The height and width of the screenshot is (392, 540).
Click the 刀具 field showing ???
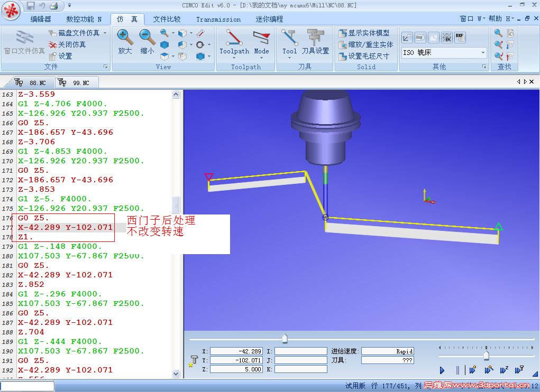tap(388, 360)
